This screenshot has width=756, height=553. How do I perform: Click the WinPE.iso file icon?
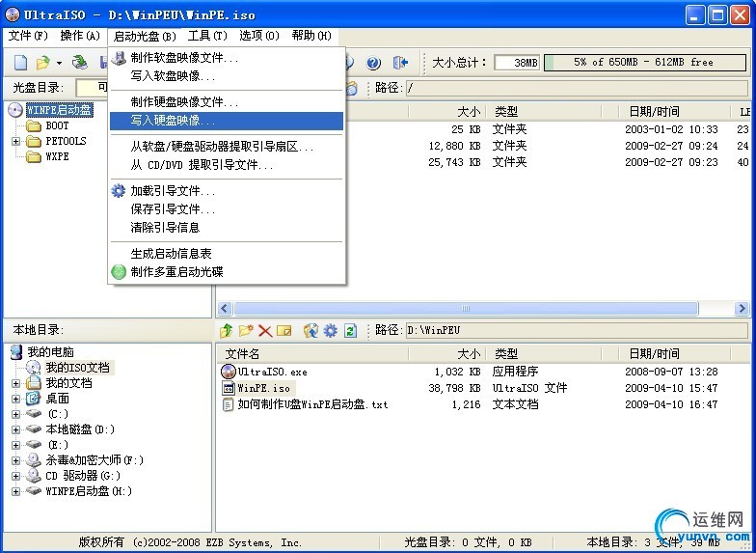tap(228, 388)
